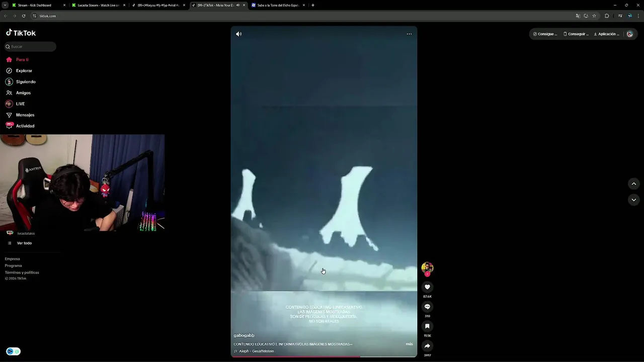
Task: Open the profile avatar in the TikTok header
Action: pos(629,34)
